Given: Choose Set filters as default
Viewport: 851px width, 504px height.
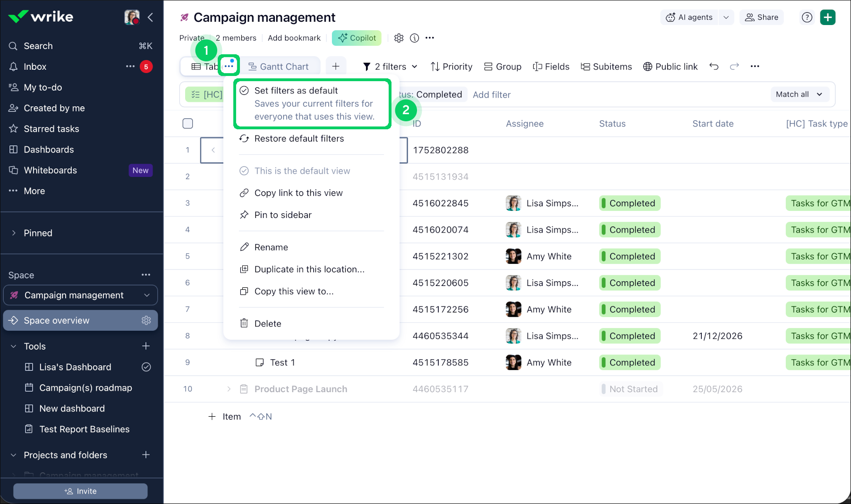Looking at the screenshot, I should tap(312, 104).
